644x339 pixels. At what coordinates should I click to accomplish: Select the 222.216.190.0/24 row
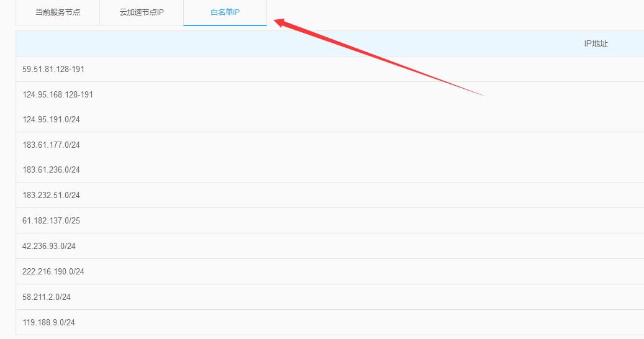point(53,271)
